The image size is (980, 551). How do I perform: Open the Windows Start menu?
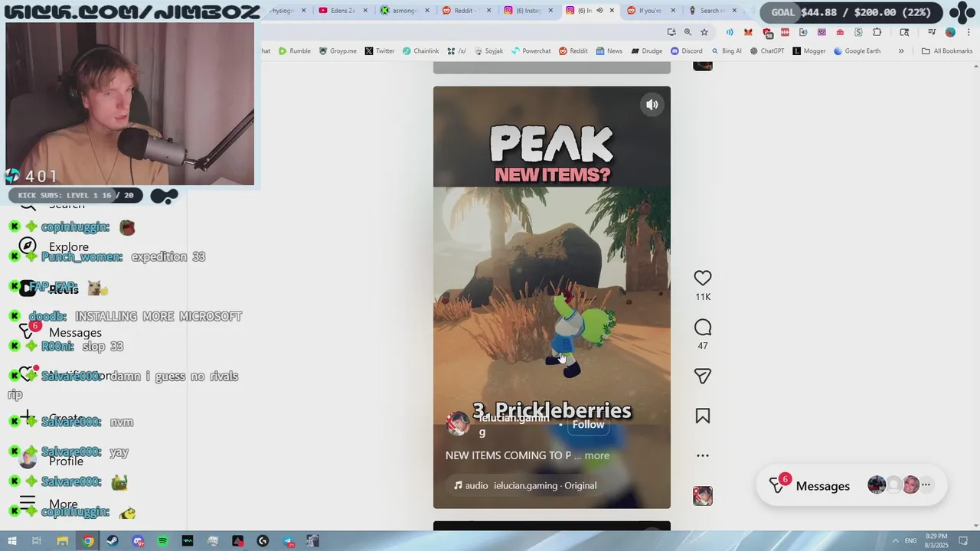coord(11,541)
